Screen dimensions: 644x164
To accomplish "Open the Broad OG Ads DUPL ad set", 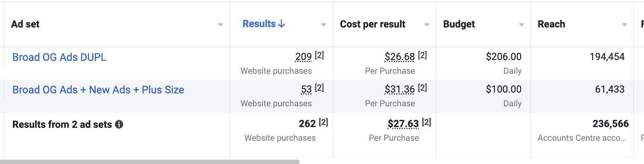I will pyautogui.click(x=59, y=57).
